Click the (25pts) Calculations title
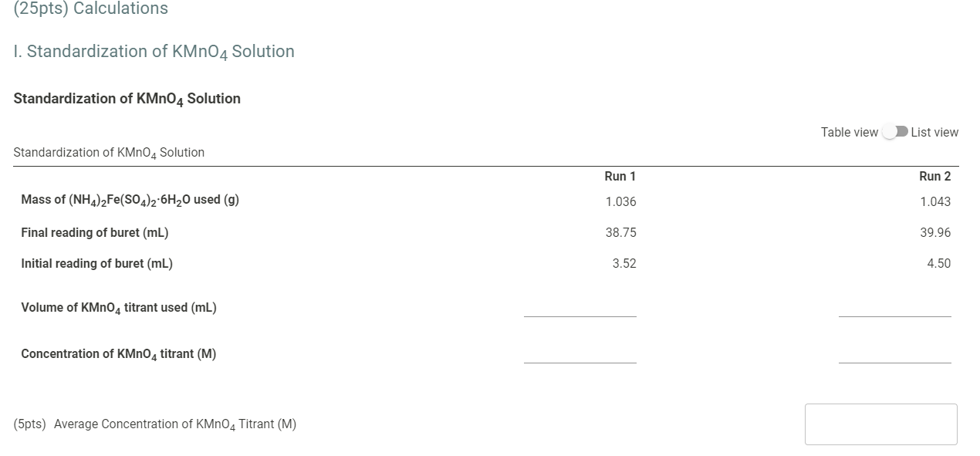The width and height of the screenshot is (980, 456). (90, 8)
